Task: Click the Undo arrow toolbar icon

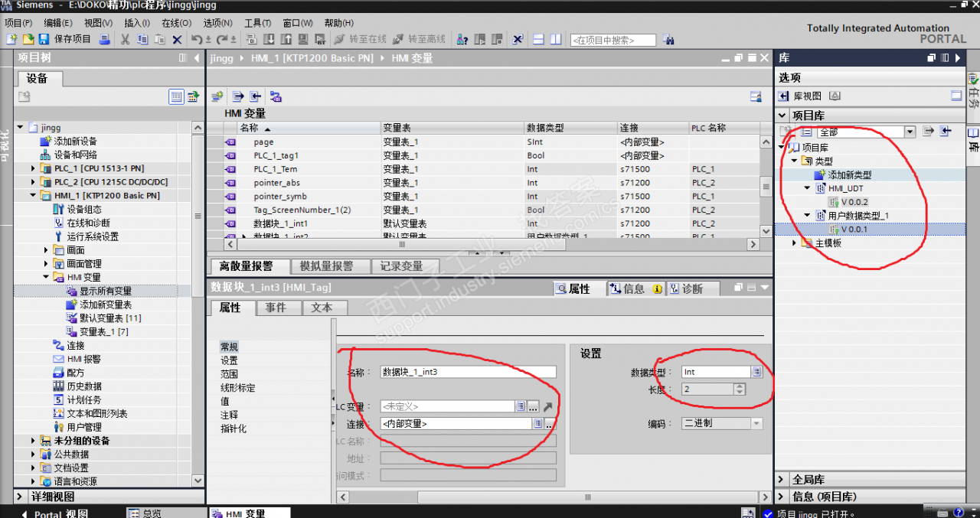Action: (198, 39)
